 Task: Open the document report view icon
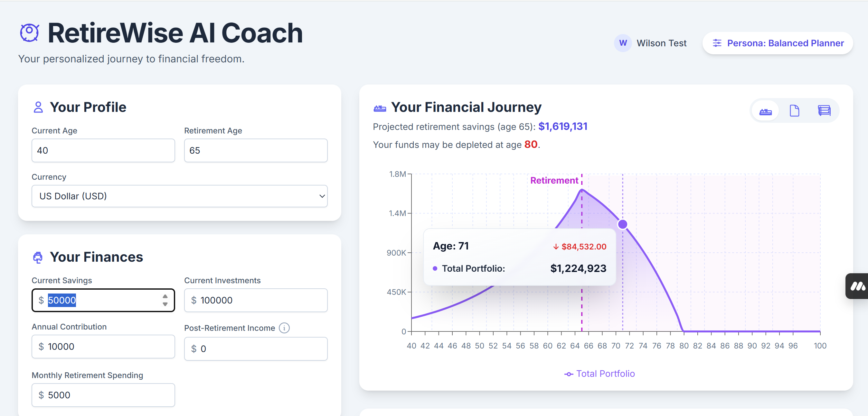click(x=795, y=110)
